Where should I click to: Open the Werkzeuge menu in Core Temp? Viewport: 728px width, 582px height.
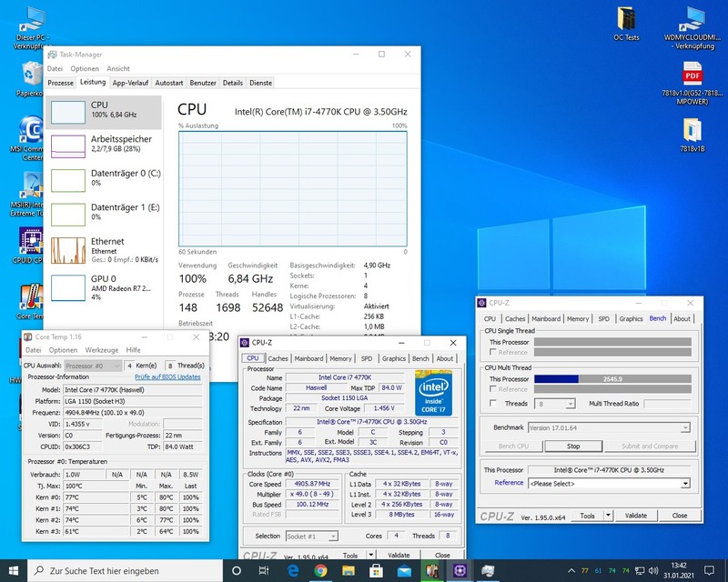coord(102,350)
